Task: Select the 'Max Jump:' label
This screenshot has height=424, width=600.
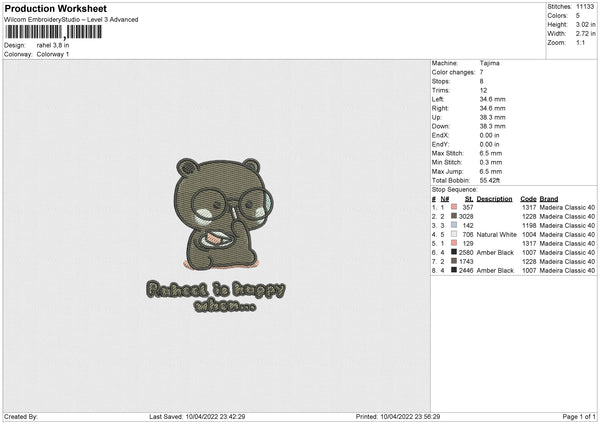Action: pyautogui.click(x=448, y=171)
